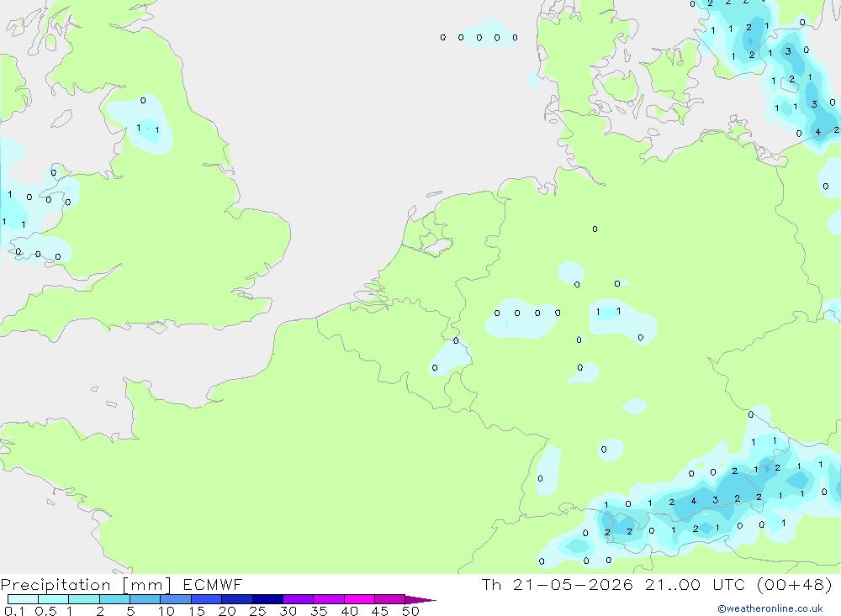
Task: Click the above-50 mm legend arrow tip
Action: [421, 600]
